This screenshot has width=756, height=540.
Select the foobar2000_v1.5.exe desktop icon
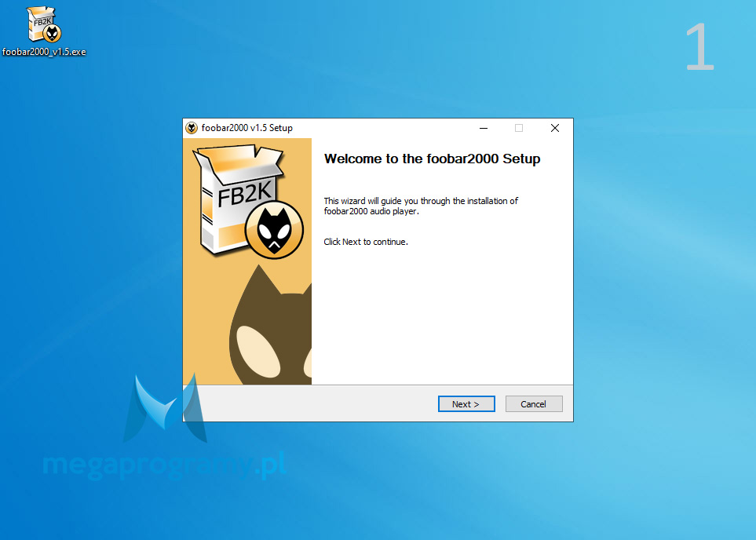pos(44,31)
